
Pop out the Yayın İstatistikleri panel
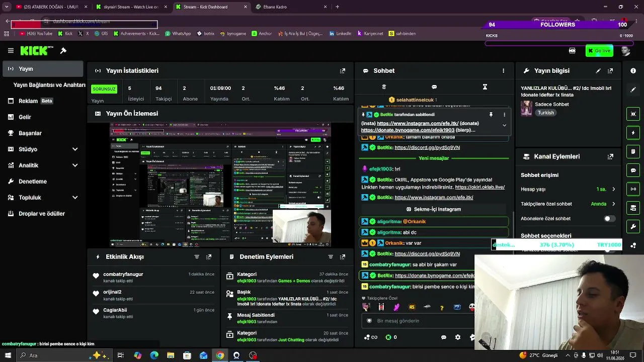(343, 71)
